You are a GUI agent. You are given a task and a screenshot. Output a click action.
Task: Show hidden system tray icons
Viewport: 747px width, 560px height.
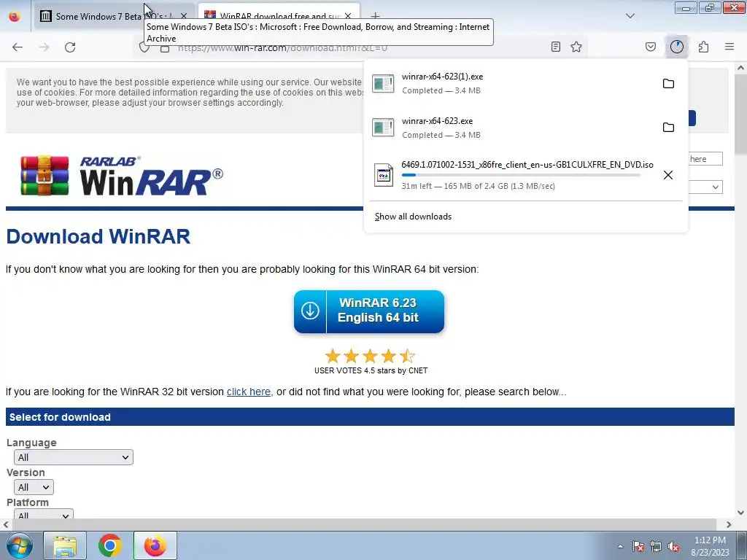click(x=620, y=546)
